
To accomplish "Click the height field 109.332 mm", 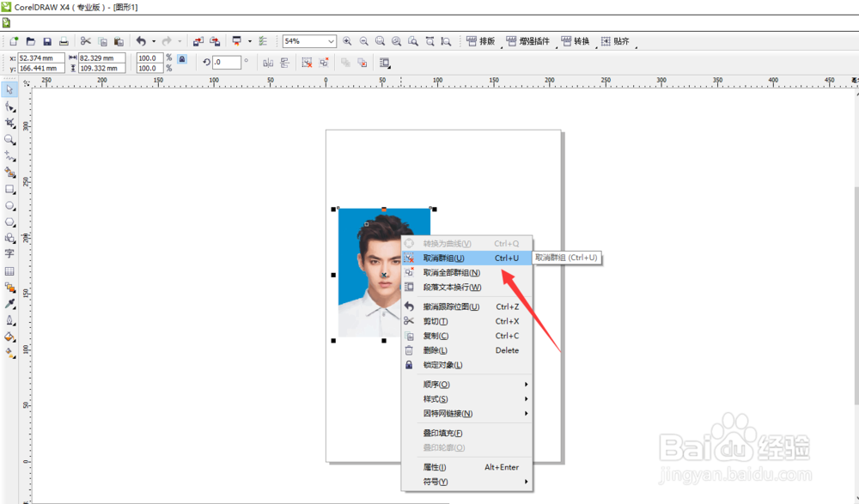I will point(102,69).
